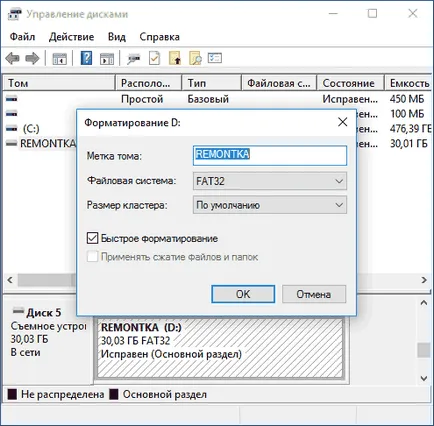Click lower pane scrollbar down arrow
This screenshot has height=426, width=434.
tap(424, 378)
